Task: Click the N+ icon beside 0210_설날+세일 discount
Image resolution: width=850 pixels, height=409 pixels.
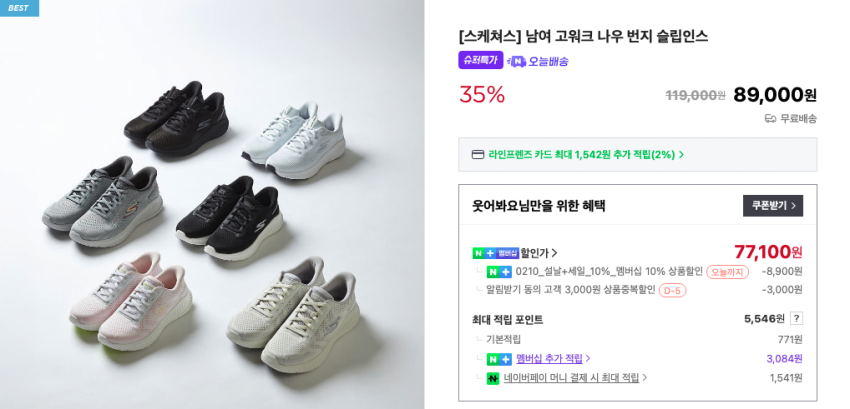Action: coord(498,272)
